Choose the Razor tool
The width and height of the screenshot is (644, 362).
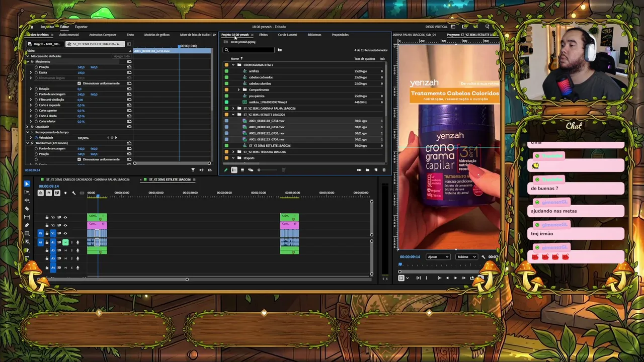27,209
